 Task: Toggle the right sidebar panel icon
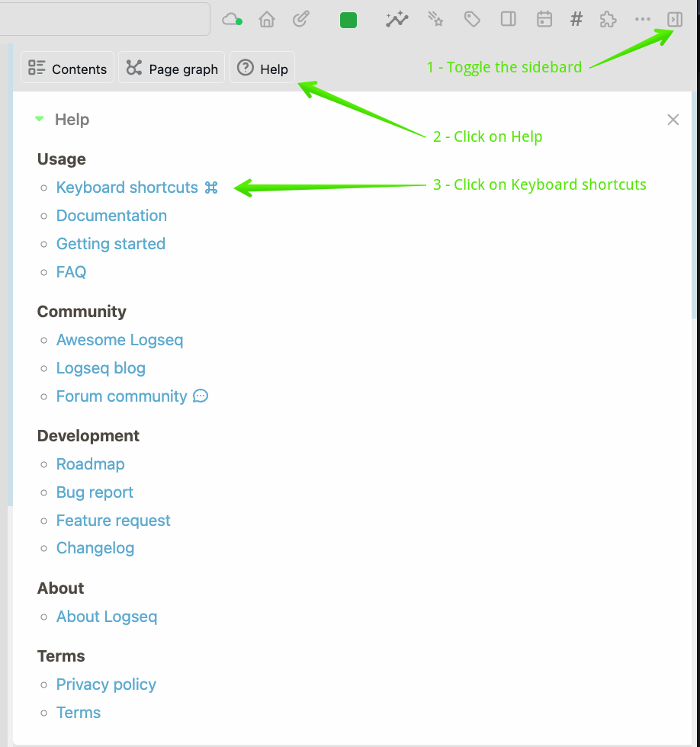675,20
